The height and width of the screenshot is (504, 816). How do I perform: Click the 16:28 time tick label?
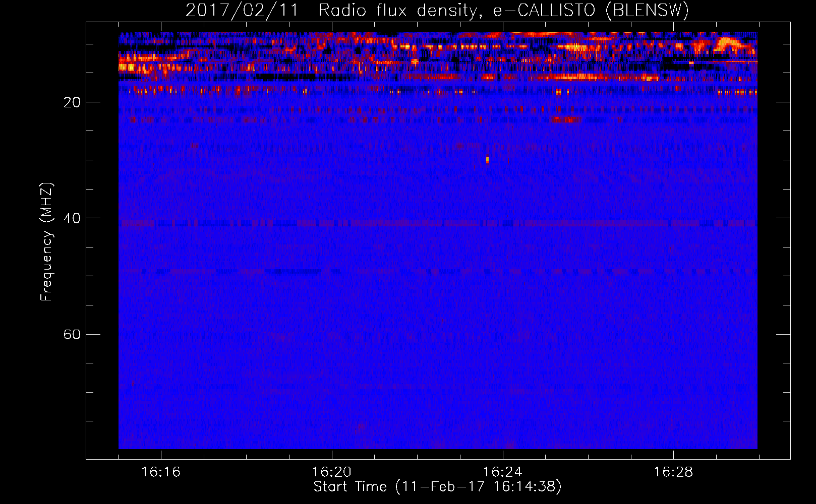point(673,472)
